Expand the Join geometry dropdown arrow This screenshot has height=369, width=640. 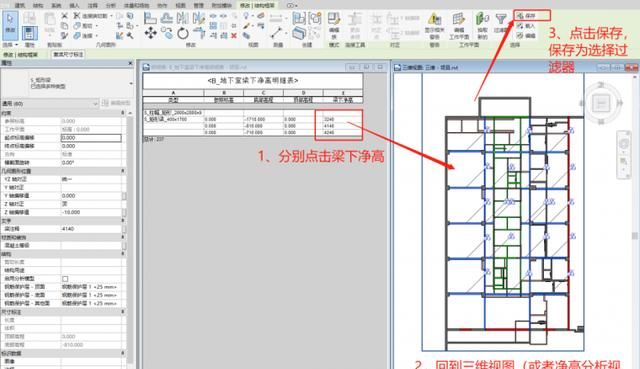(x=97, y=36)
